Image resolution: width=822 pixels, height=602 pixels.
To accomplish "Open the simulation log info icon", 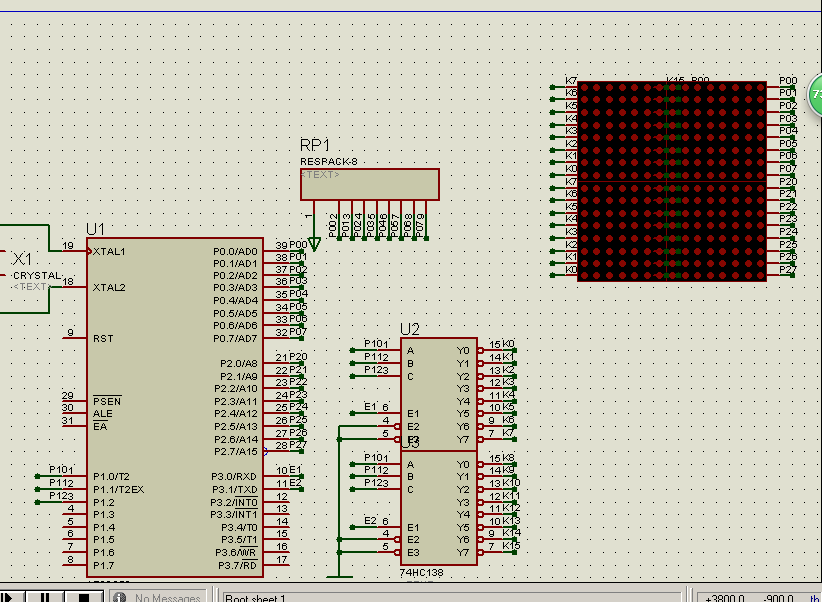I will [120, 597].
